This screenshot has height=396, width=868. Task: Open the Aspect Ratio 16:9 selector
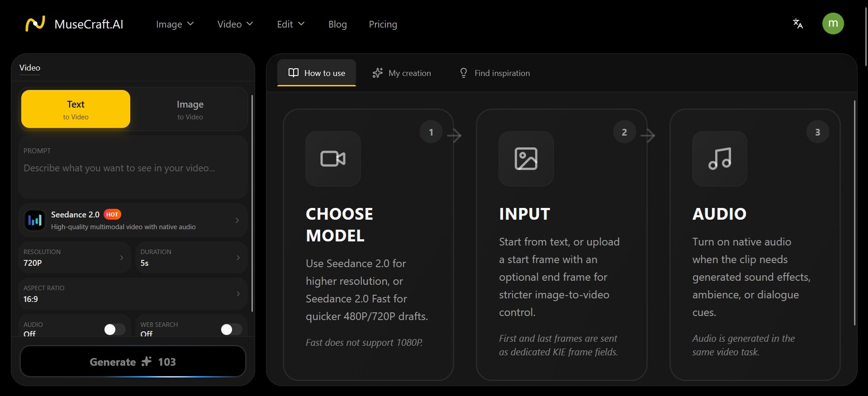(133, 293)
